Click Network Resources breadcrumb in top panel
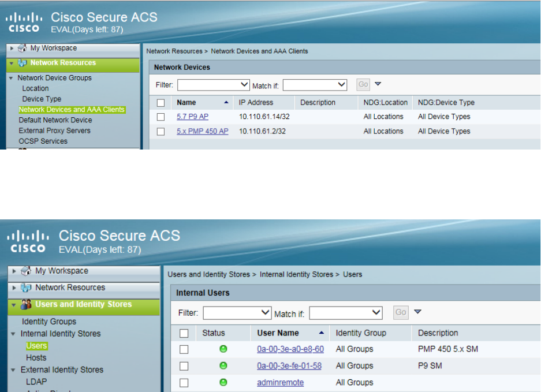Image resolution: width=541 pixels, height=392 pixels. pos(174,51)
